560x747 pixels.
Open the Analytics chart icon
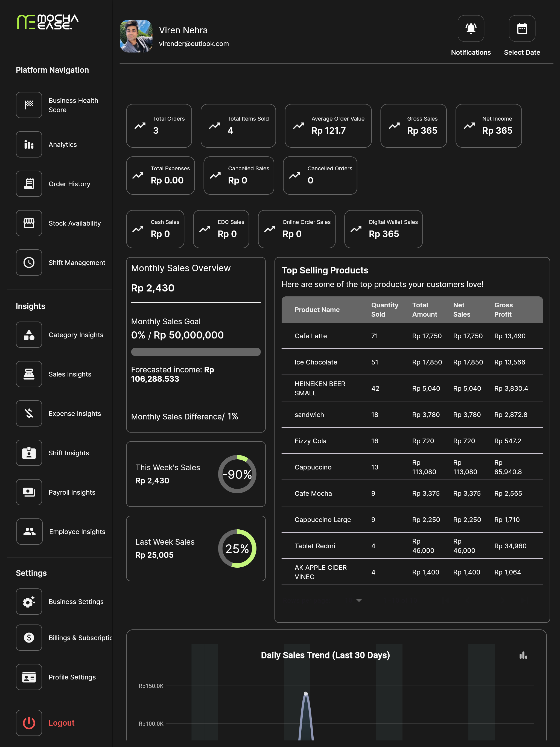[x=29, y=145]
